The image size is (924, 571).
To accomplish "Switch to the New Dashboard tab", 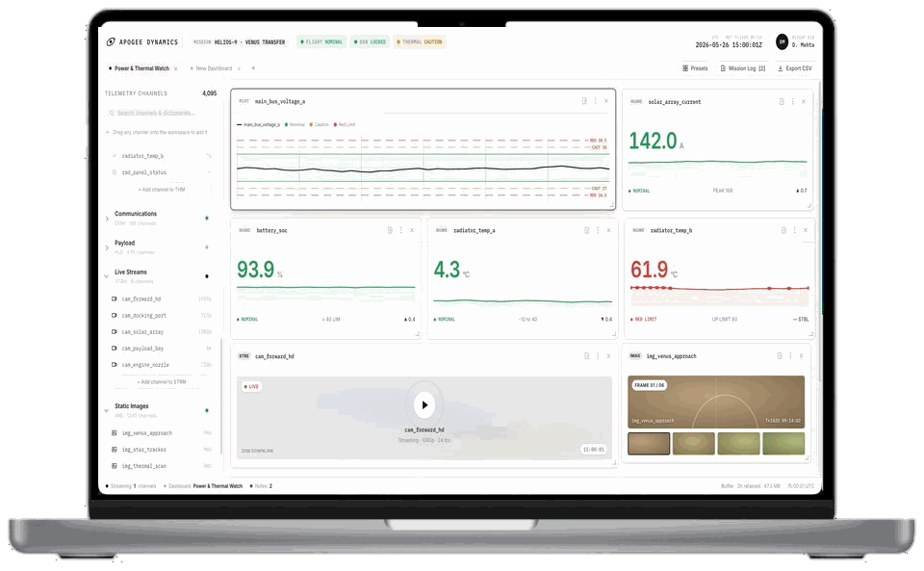I will click(x=214, y=68).
